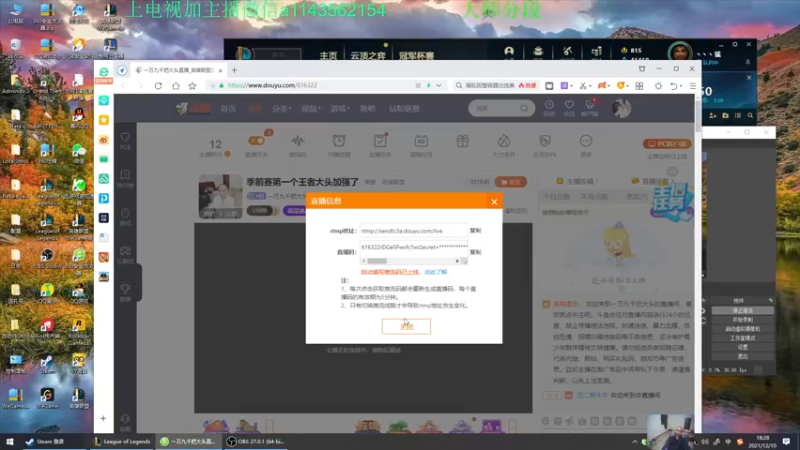Click 开始录制 button in OBS window
800x450 pixels.
coord(742,319)
